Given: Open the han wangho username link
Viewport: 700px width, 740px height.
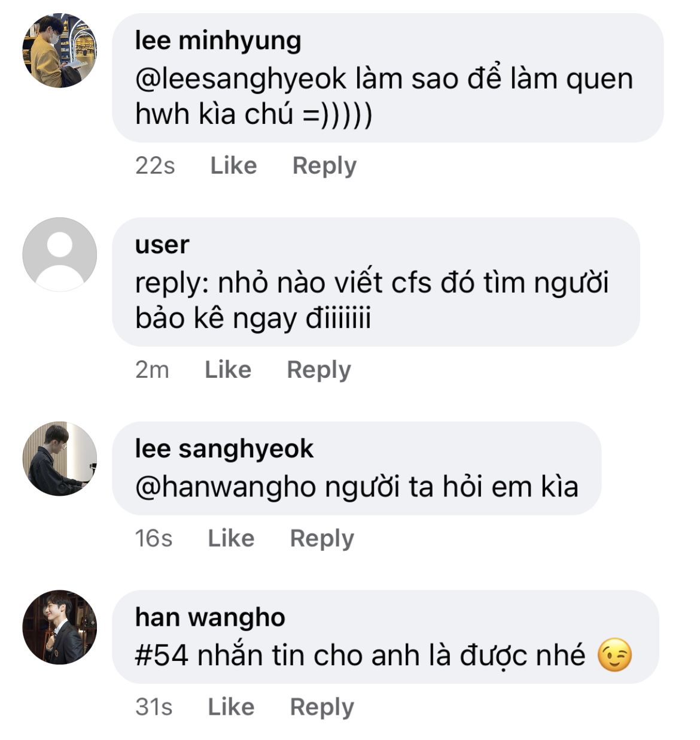Looking at the screenshot, I should click(210, 617).
